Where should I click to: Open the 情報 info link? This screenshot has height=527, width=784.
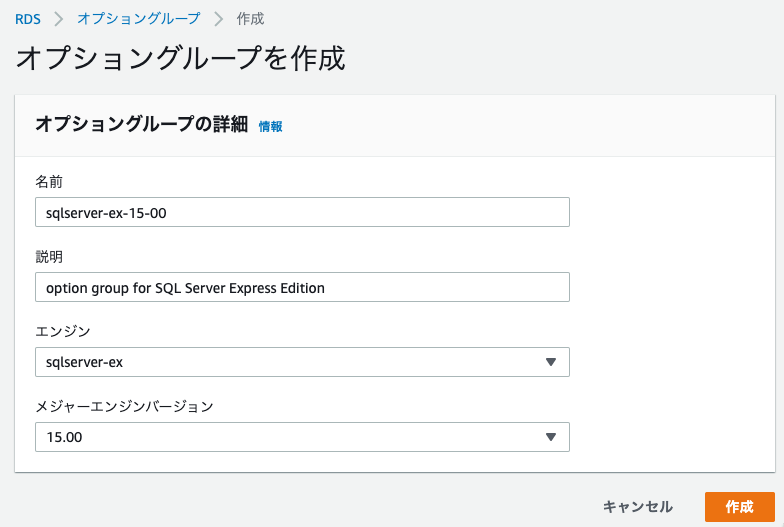(x=270, y=126)
